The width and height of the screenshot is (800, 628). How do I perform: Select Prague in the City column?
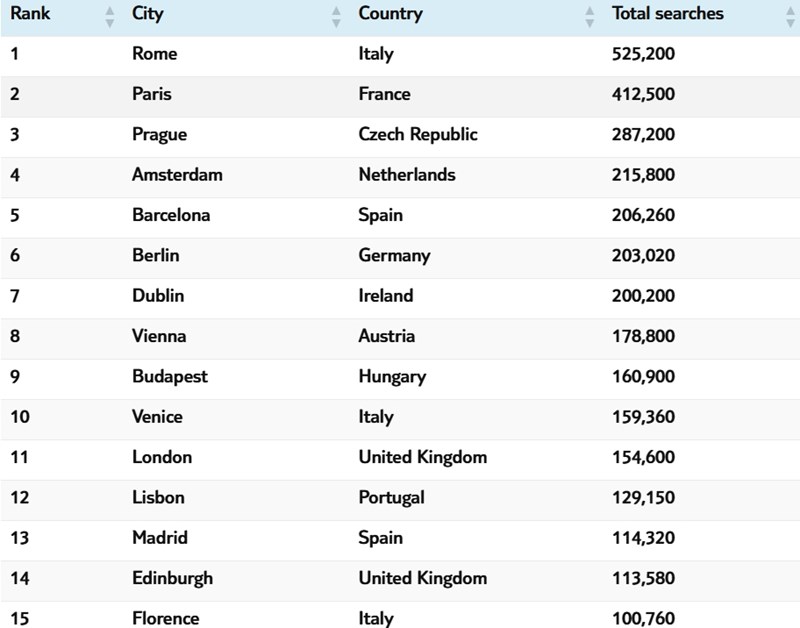[159, 134]
